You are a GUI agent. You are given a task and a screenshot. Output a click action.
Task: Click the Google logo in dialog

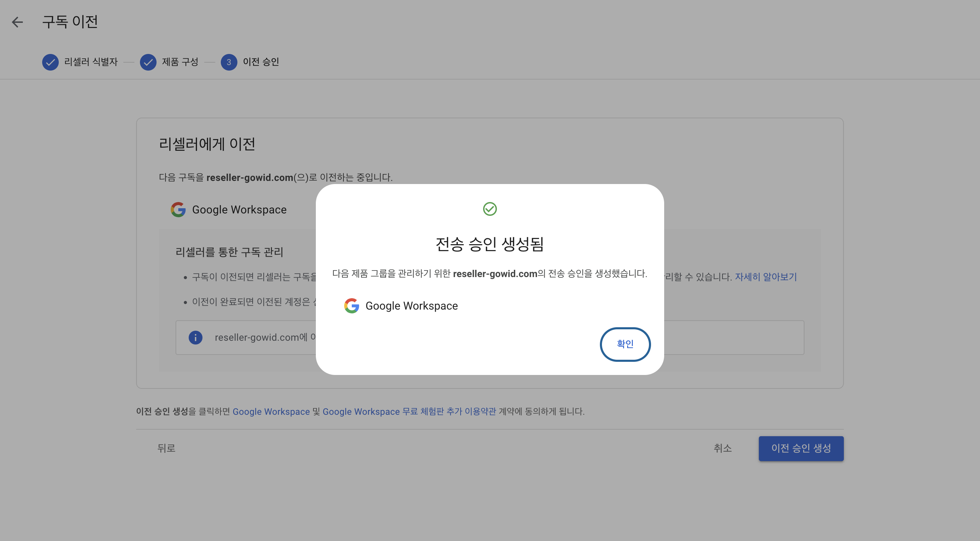[351, 306]
